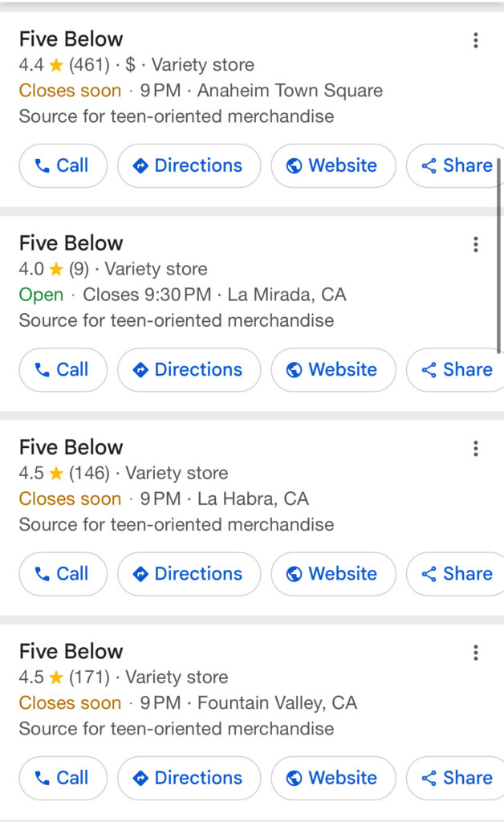This screenshot has width=504, height=822.
Task: Open three-dot menu for Fountain Valley store
Action: tap(476, 652)
